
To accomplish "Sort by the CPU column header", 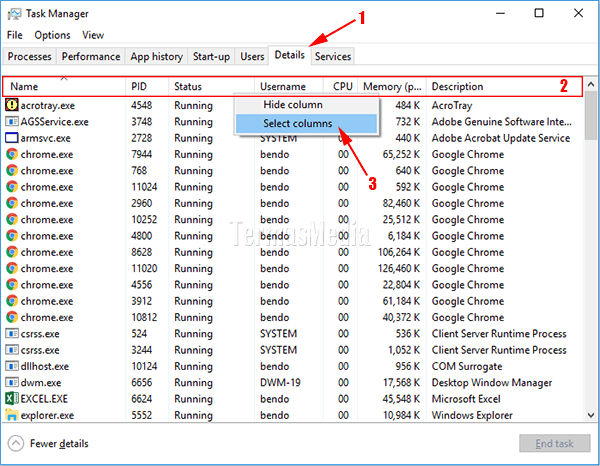I will [341, 86].
